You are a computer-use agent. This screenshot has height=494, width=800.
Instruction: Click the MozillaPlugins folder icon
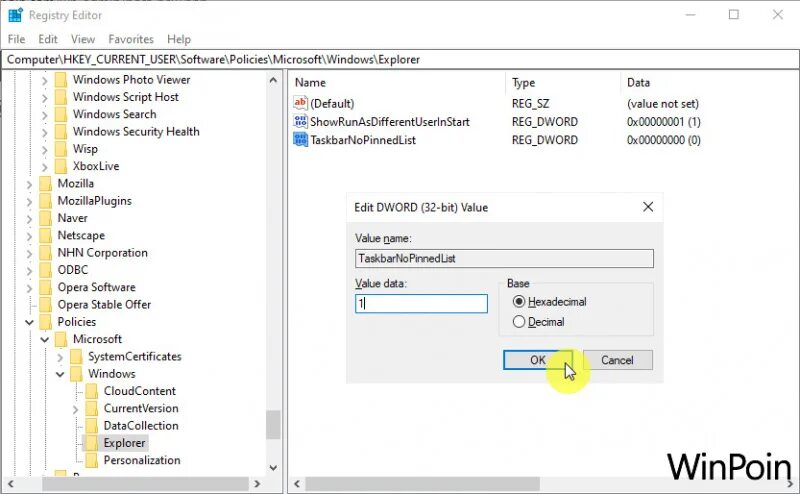45,201
